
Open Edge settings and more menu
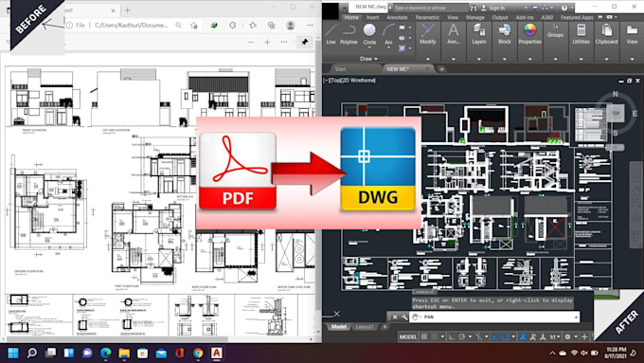[x=310, y=25]
